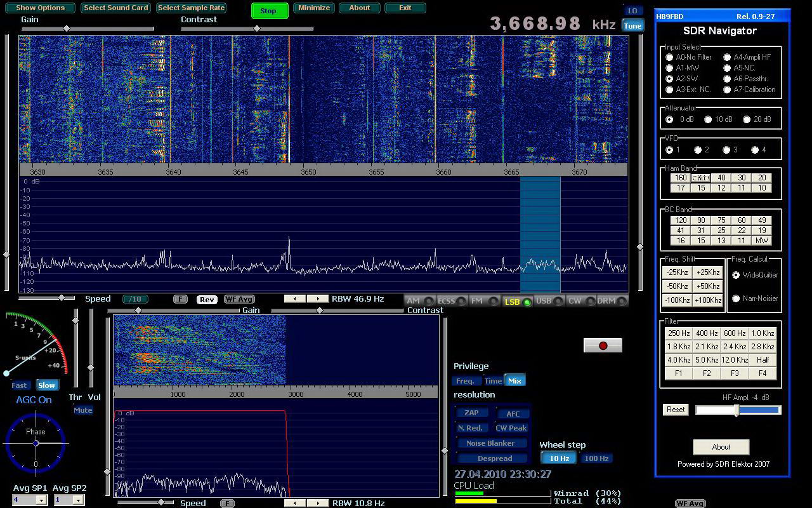Turn on the Noise Blanker
Image resolution: width=812 pixels, height=508 pixels.
pyautogui.click(x=490, y=443)
